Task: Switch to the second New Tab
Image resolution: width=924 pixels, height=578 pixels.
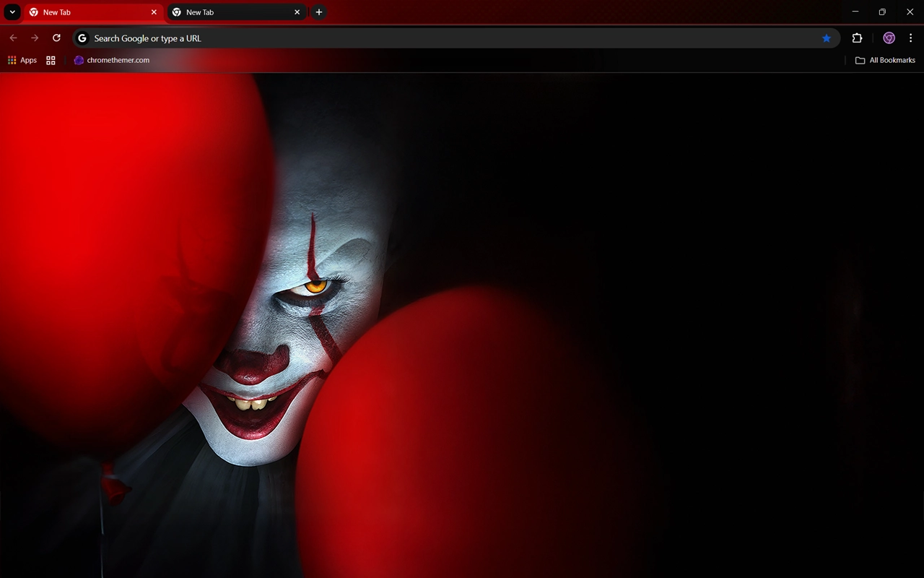Action: coord(236,12)
